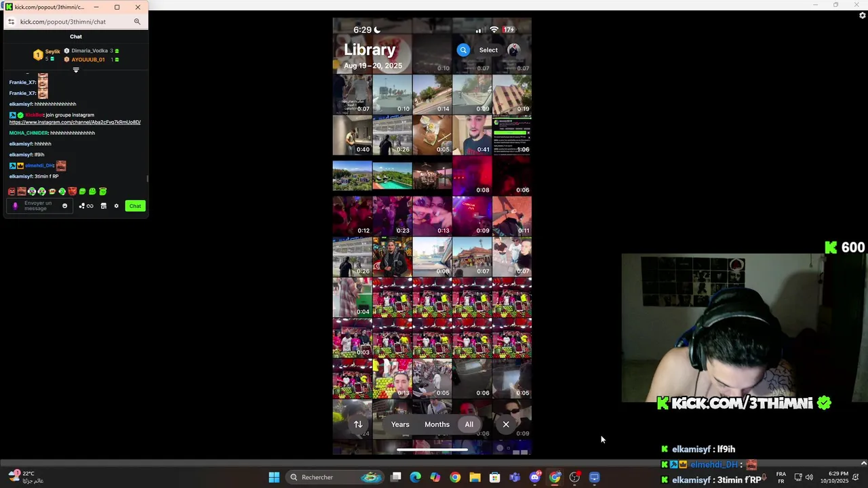Open the weather widget showing 22°C
Viewport: 868px width, 488px height.
click(x=27, y=477)
